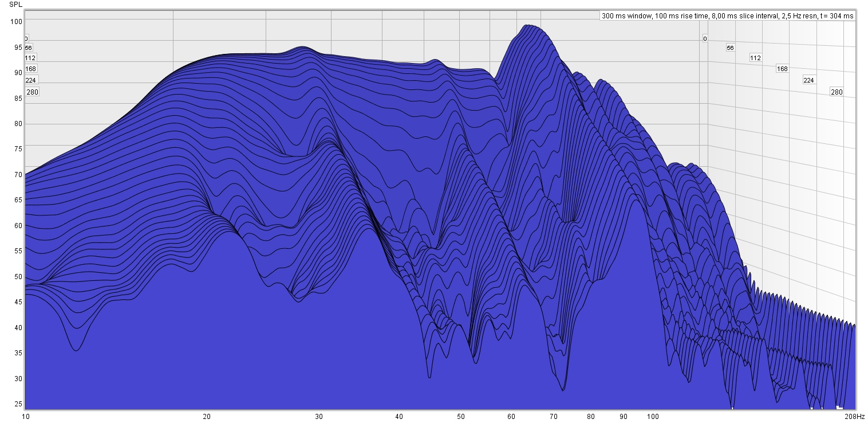The height and width of the screenshot is (423, 868).
Task: Pick the 168 ms time label on right wall
Action: click(x=782, y=69)
